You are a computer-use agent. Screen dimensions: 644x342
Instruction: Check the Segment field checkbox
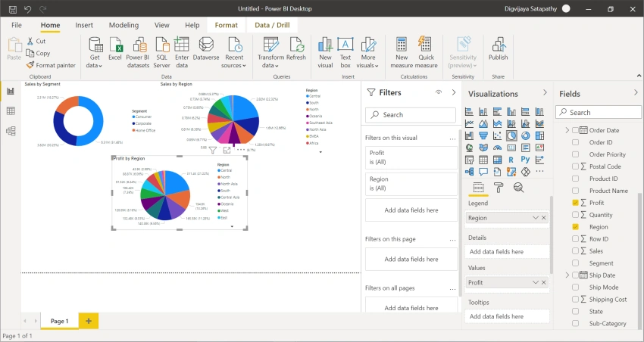(x=575, y=263)
